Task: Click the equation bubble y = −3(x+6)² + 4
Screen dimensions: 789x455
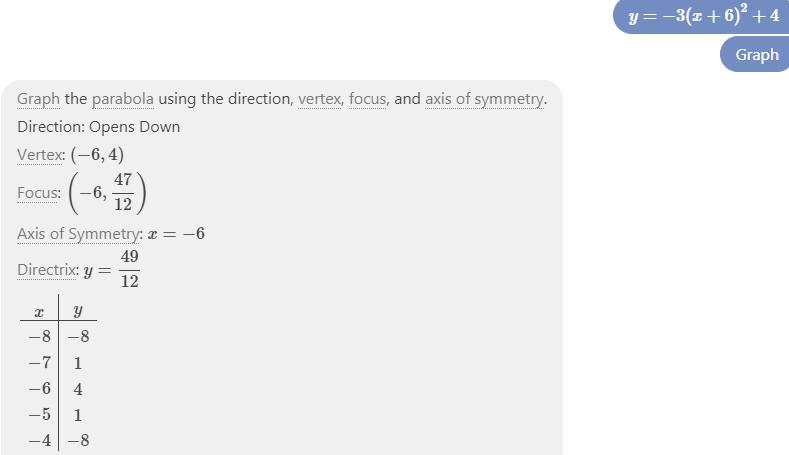Action: tap(701, 16)
